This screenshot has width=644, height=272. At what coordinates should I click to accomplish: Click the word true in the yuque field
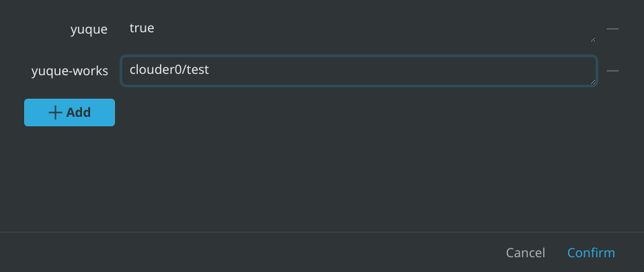(x=142, y=28)
